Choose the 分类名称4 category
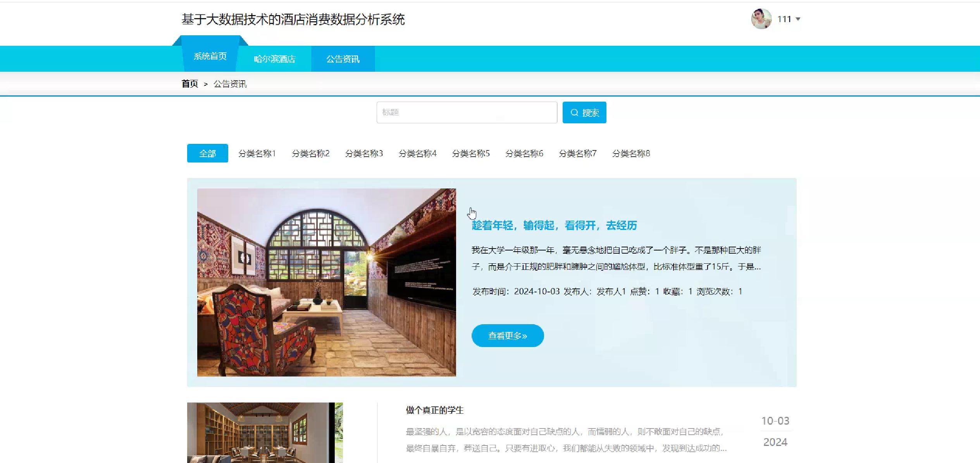Screen dimensions: 980x463 click(417, 154)
